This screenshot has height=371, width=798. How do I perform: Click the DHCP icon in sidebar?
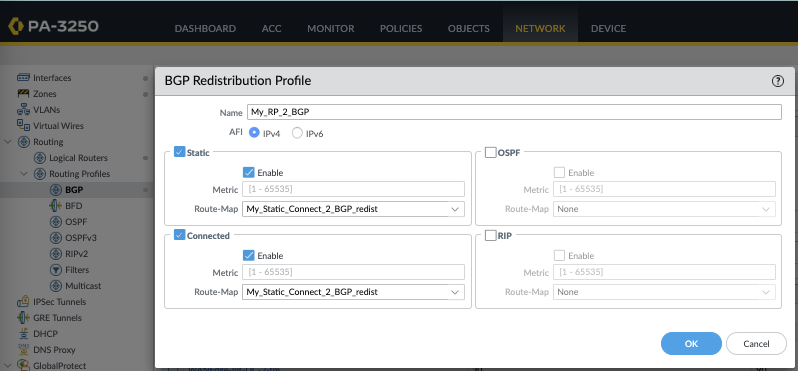pos(23,333)
